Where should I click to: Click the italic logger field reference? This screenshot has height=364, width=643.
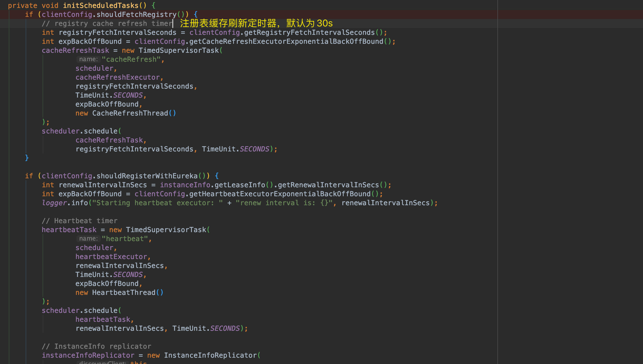tap(54, 203)
